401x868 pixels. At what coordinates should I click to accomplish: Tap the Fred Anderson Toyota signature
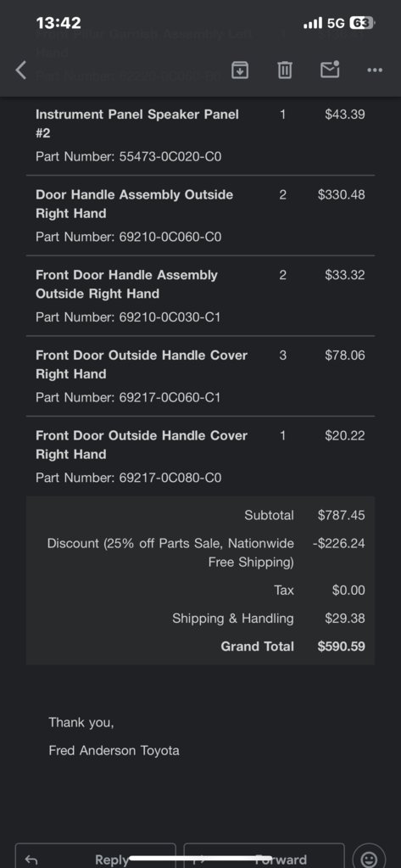point(114,751)
